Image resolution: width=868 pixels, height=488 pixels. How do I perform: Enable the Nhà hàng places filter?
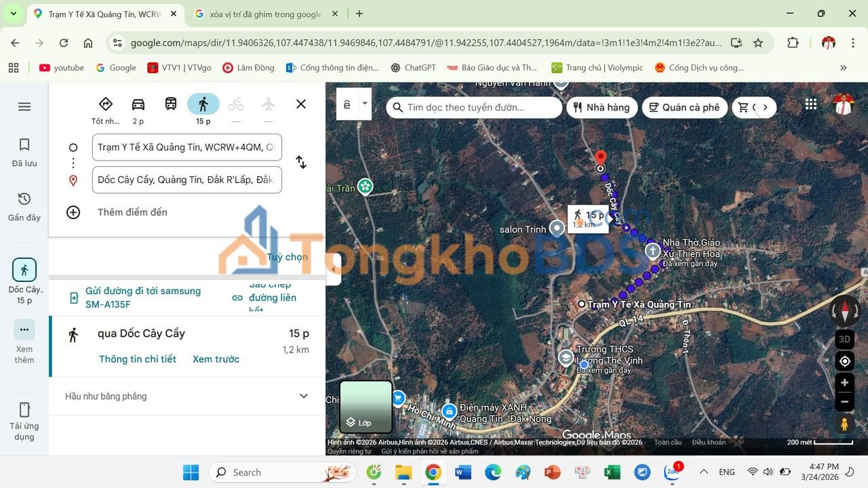pyautogui.click(x=602, y=107)
